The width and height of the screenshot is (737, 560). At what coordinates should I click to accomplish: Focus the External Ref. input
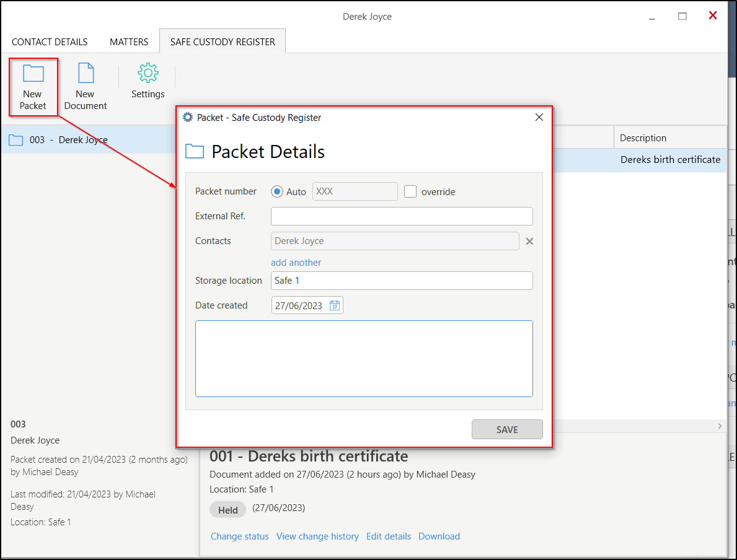point(402,216)
